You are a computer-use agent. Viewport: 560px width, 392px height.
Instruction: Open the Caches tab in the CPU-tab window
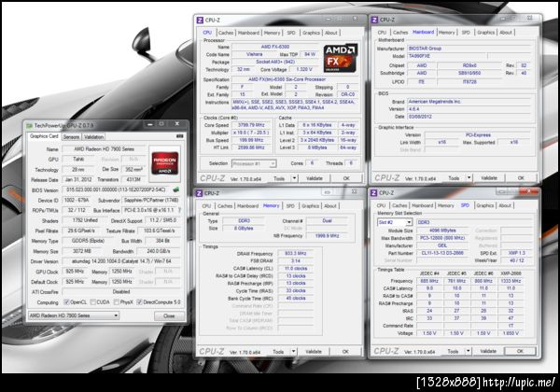[226, 33]
